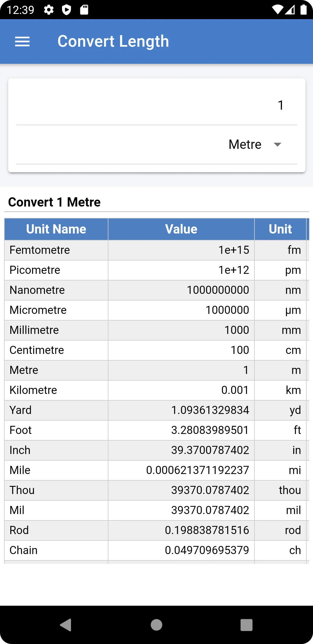Screen dimensions: 313x644
Task: Tap the Convert 1 Metre heading
Action: coord(54,202)
